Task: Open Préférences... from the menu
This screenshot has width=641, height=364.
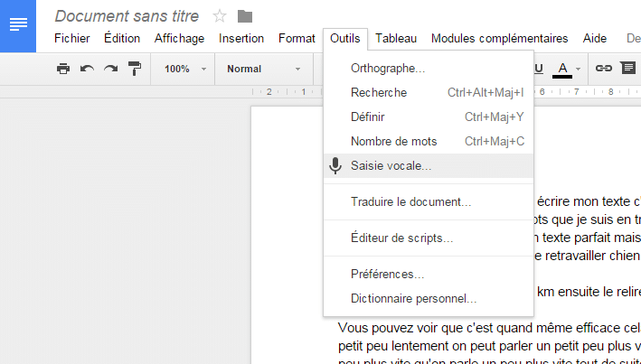Action: click(429, 274)
